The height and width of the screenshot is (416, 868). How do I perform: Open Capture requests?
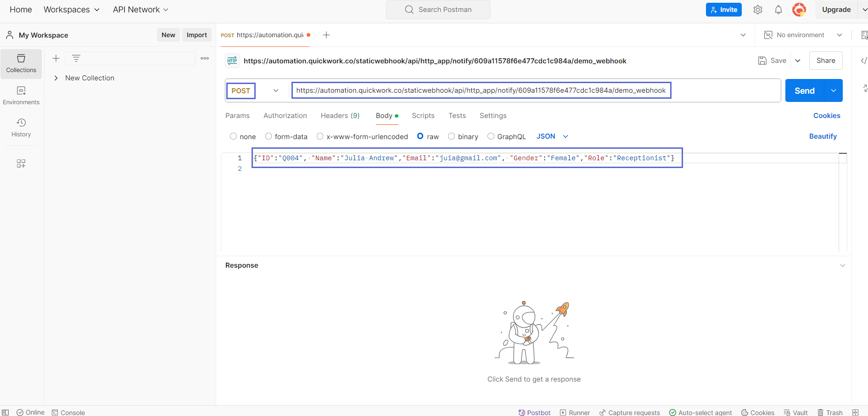pyautogui.click(x=629, y=412)
